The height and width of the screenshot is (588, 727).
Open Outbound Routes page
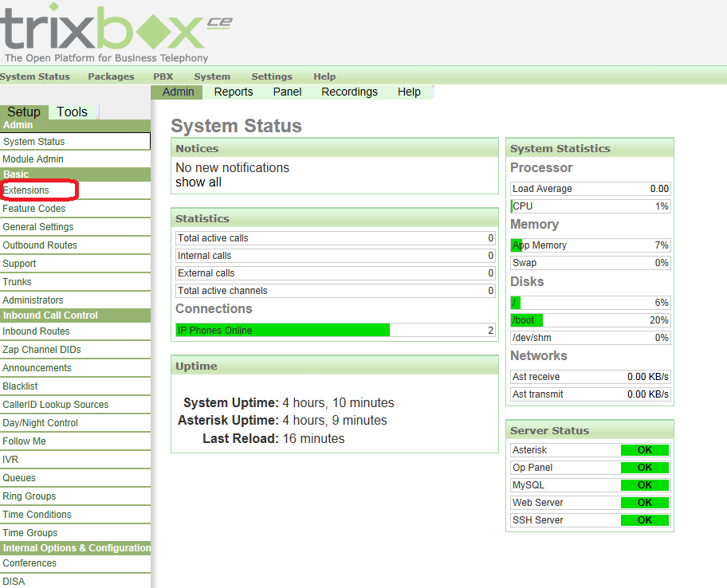point(40,245)
